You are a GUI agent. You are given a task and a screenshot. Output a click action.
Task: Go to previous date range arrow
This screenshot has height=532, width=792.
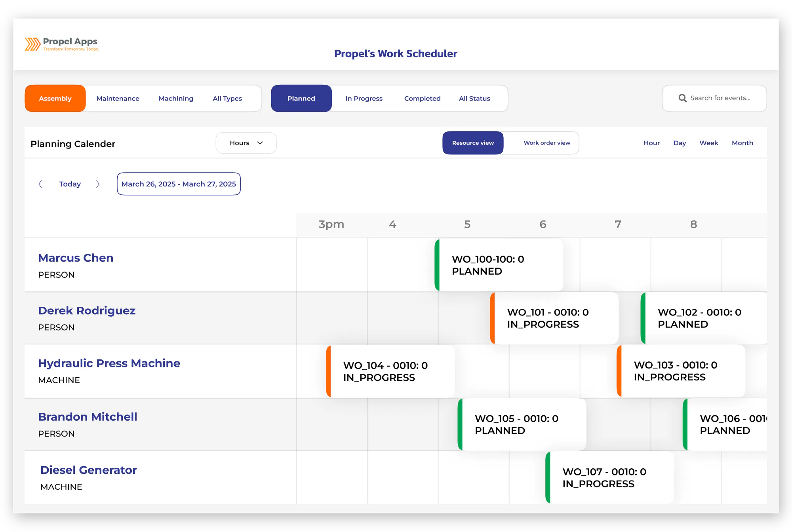40,184
